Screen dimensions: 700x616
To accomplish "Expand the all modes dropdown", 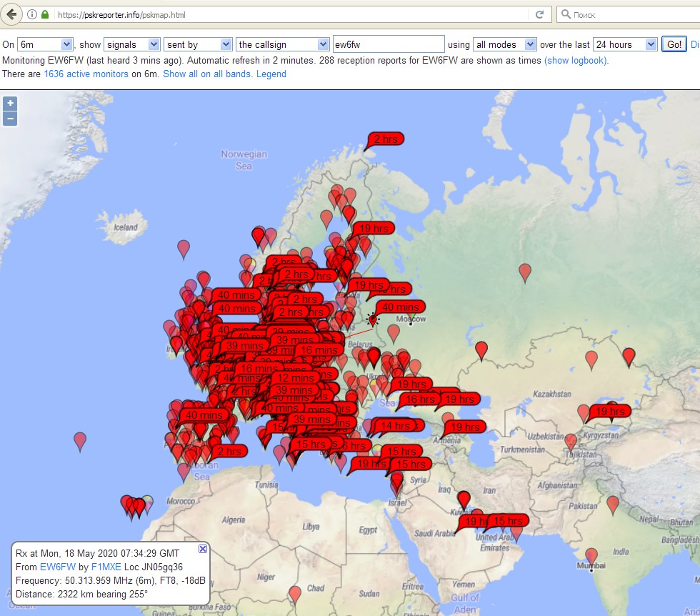I will tap(504, 44).
